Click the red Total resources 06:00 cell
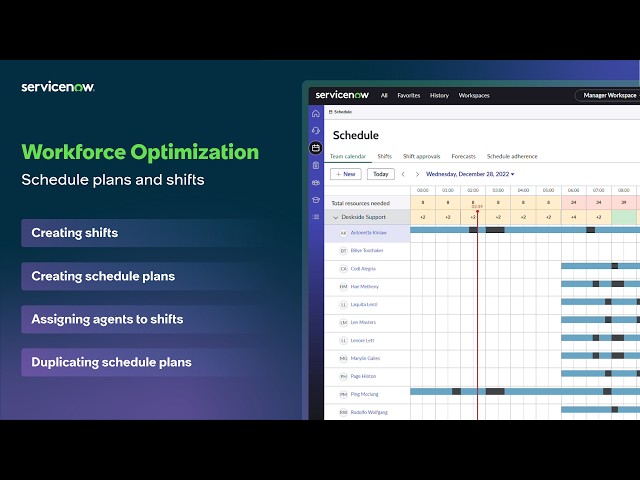The width and height of the screenshot is (640, 480). click(573, 202)
